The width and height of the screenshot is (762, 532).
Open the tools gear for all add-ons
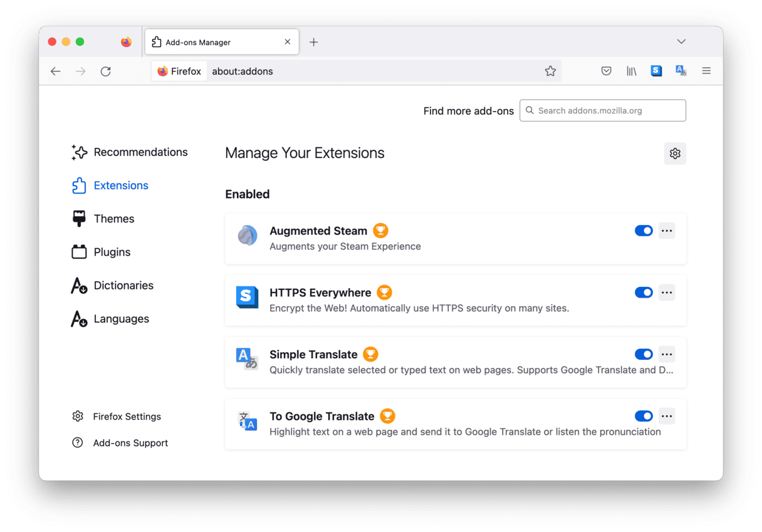[x=675, y=154]
